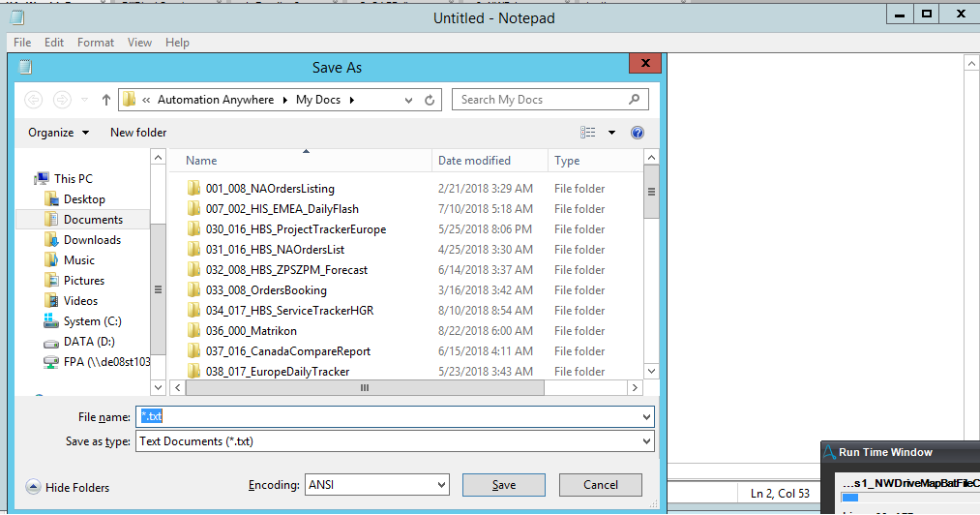The height and width of the screenshot is (515, 980).
Task: Select folder icon of 032_008_HBS_ZPSZPM_Forecast
Action: click(193, 270)
